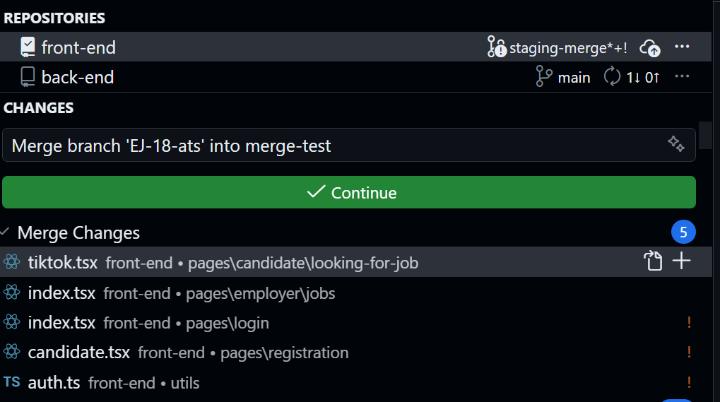The height and width of the screenshot is (402, 720).
Task: Open more actions menu for back-end repository
Action: click(x=682, y=77)
